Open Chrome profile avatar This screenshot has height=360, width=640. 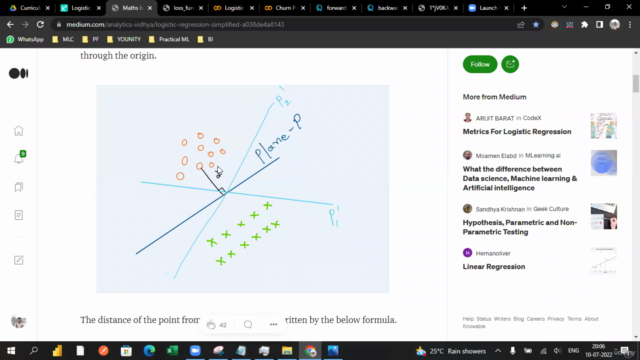tap(615, 25)
